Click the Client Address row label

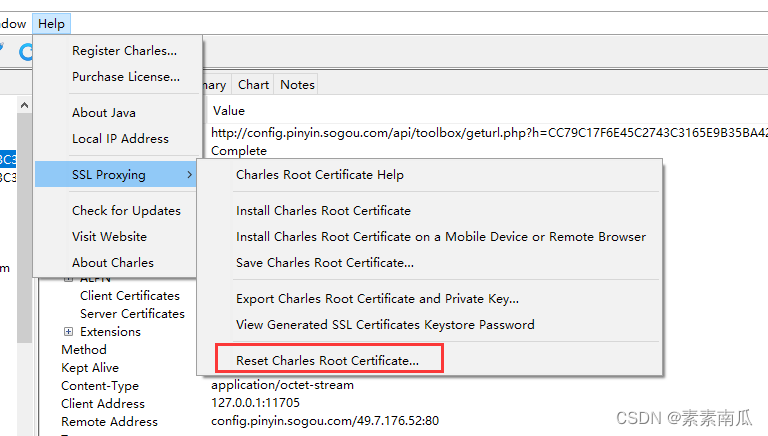coord(103,404)
